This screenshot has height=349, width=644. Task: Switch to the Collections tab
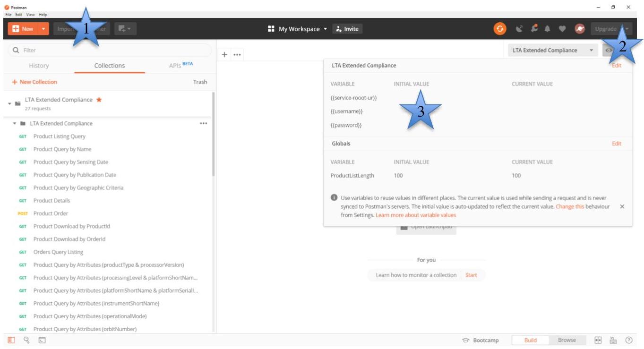[110, 66]
